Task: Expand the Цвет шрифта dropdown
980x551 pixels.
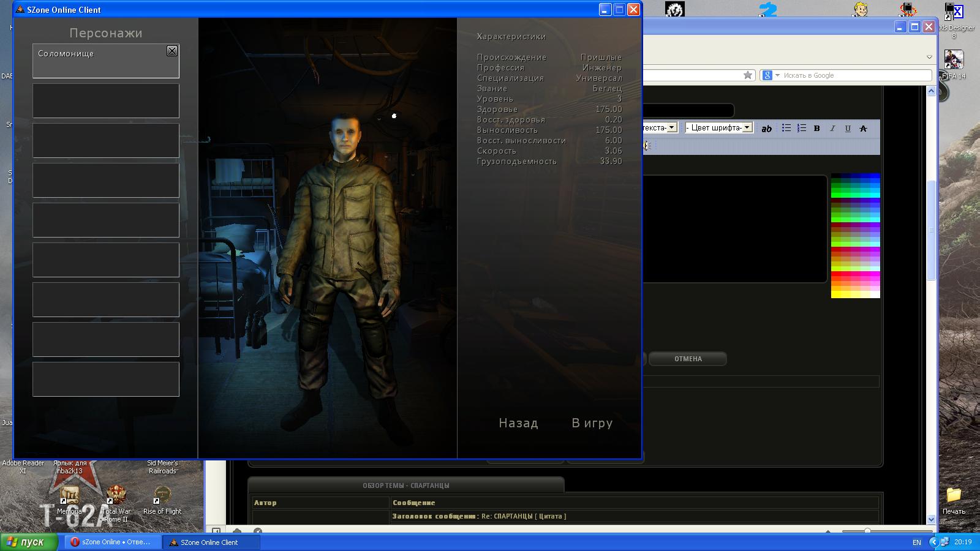Action: pyautogui.click(x=747, y=127)
